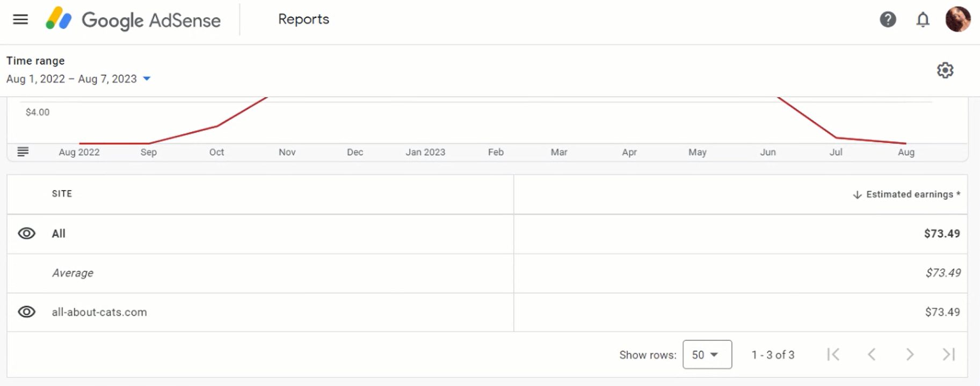
Task: Click the 1 - 3 of 3 pagination text
Action: (x=773, y=355)
